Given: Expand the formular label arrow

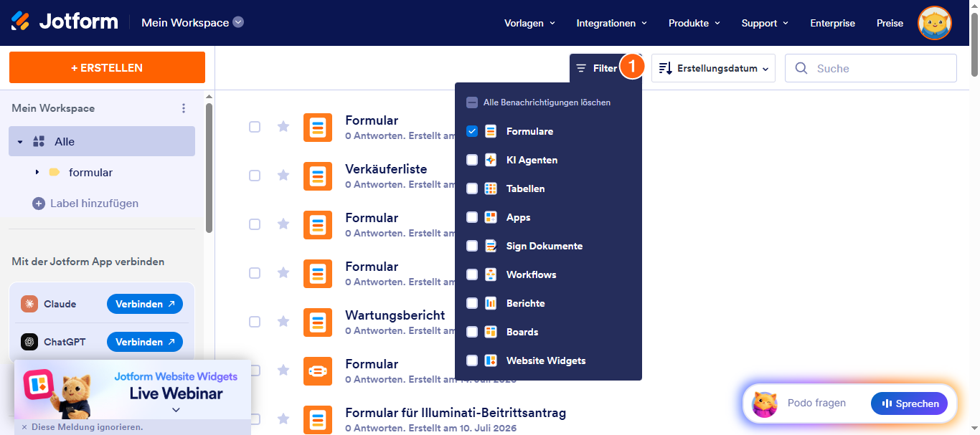Looking at the screenshot, I should [x=37, y=172].
